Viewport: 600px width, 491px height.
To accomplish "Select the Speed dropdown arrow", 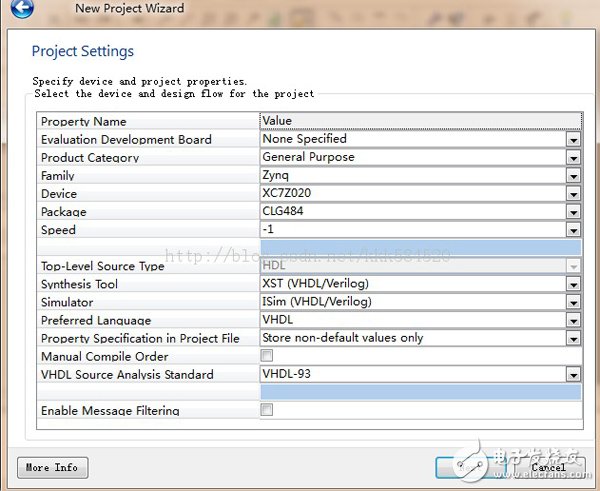I will tap(573, 230).
